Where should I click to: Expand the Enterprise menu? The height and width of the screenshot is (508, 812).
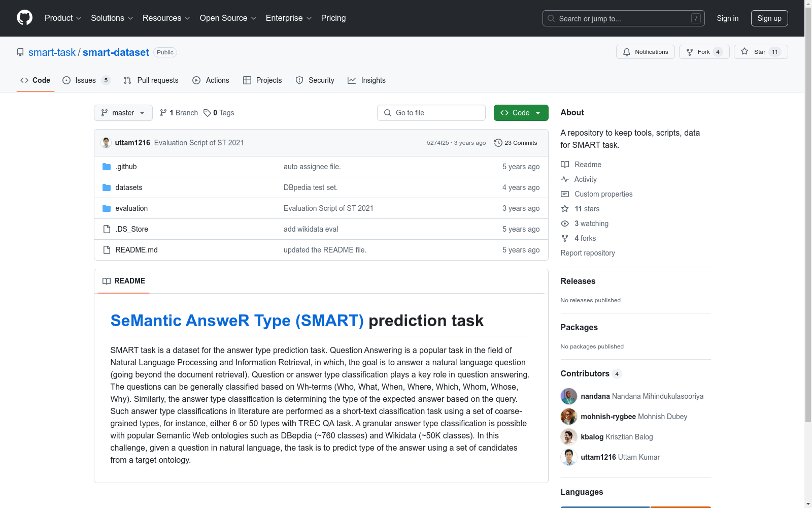pos(289,18)
